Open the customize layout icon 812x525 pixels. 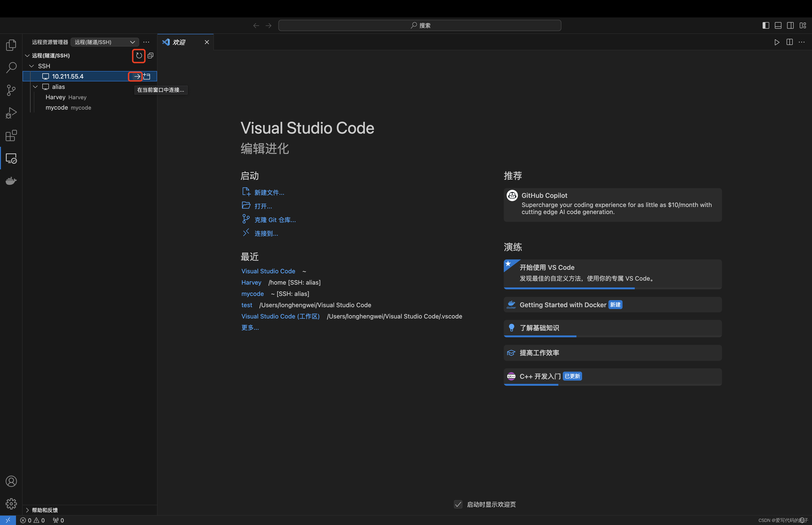[803, 26]
